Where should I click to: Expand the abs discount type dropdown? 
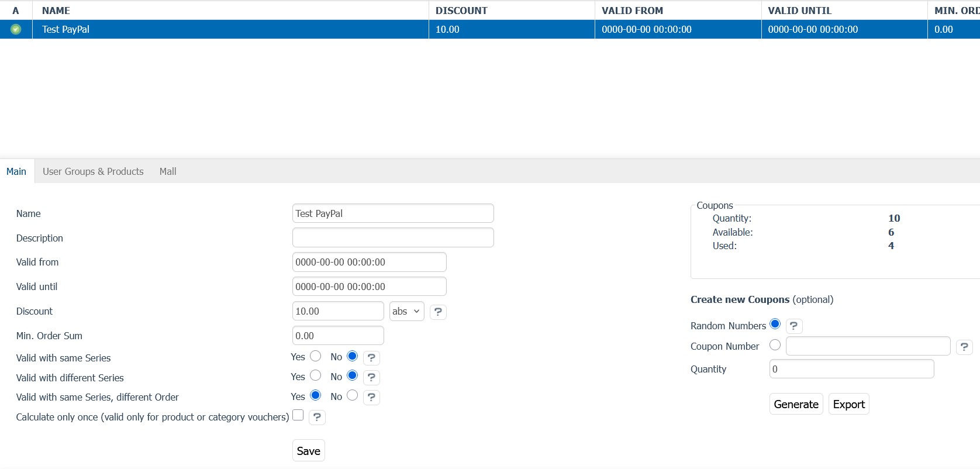406,311
